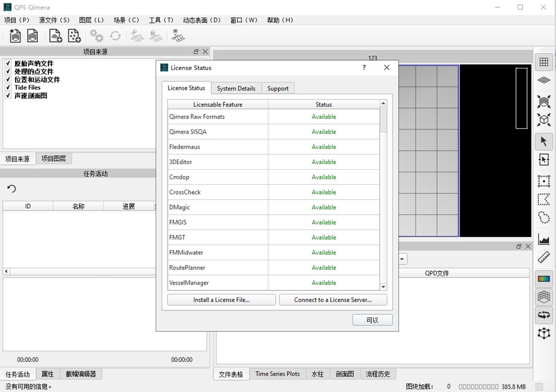
Task: Switch to the 水柱 tab
Action: tap(317, 374)
